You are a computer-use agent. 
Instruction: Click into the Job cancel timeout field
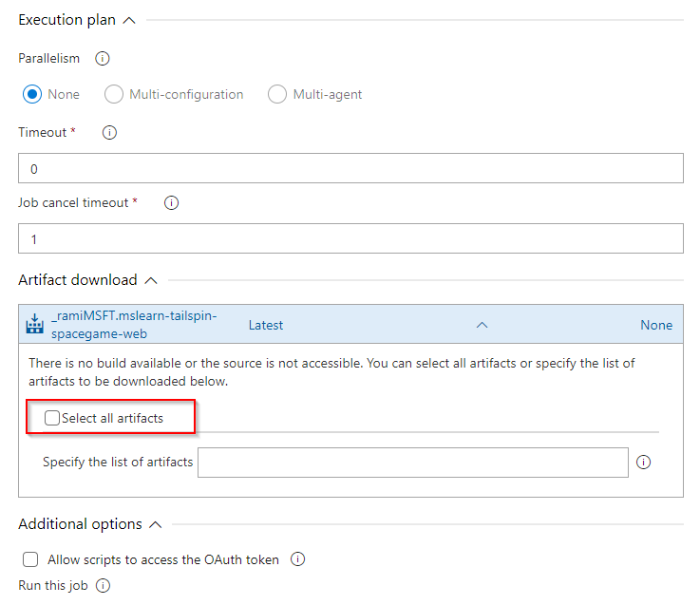click(x=350, y=238)
